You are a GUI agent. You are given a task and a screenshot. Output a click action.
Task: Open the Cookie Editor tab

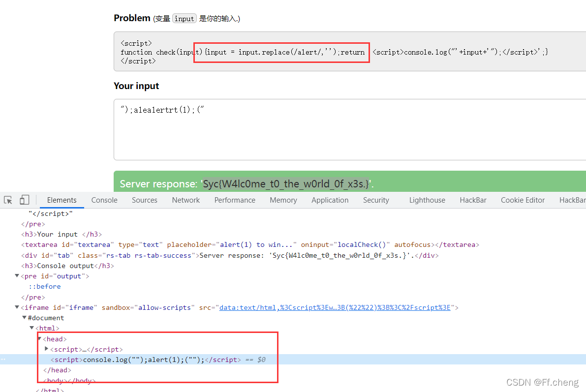pyautogui.click(x=523, y=200)
